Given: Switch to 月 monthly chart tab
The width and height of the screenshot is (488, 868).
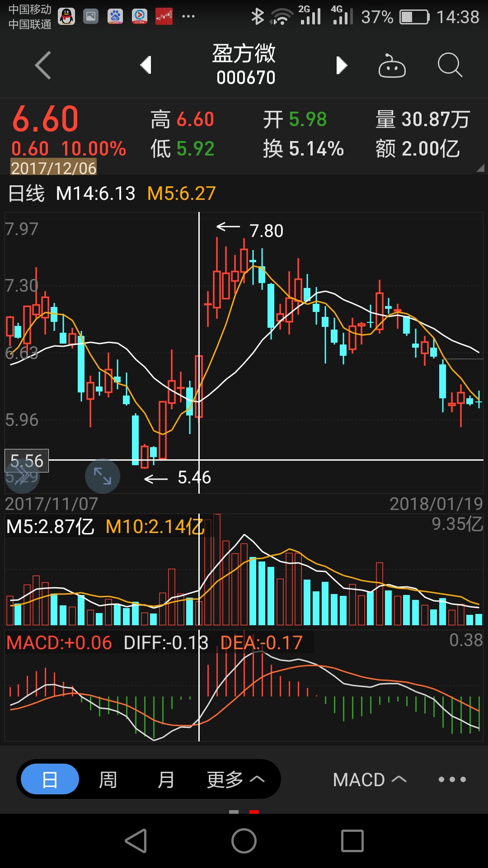Looking at the screenshot, I should [166, 779].
